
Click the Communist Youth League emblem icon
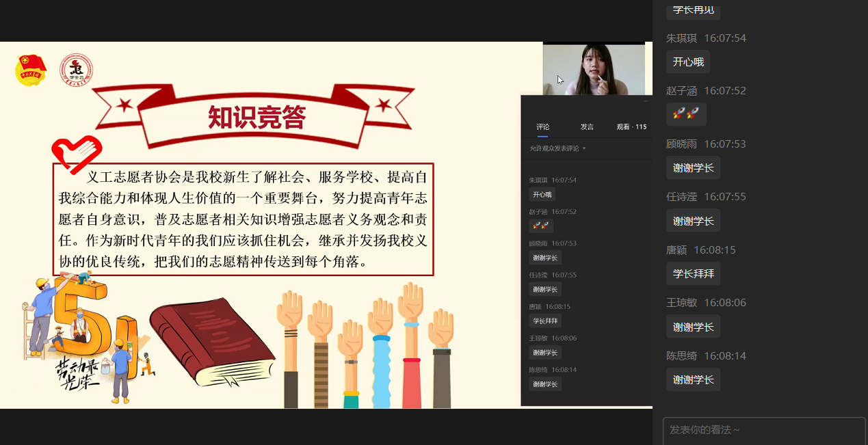[31, 70]
